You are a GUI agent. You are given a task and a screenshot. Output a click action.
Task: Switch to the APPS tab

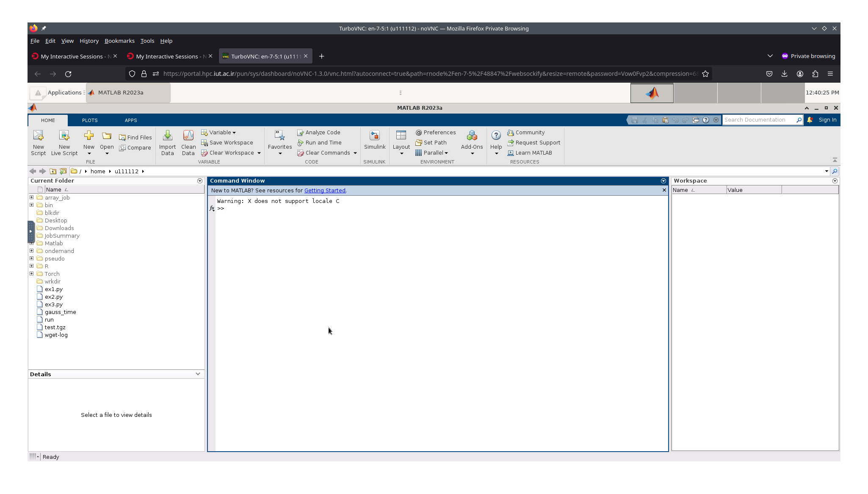coord(131,120)
